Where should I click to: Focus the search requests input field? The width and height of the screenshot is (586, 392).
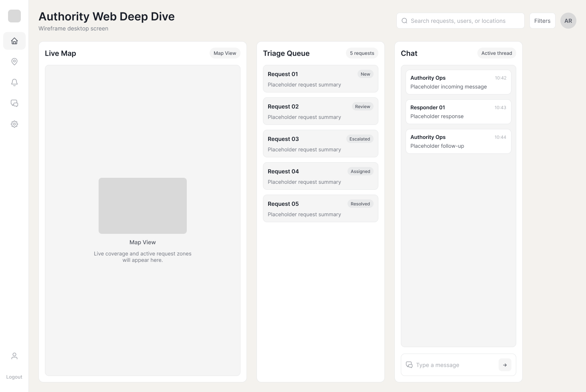pos(461,21)
